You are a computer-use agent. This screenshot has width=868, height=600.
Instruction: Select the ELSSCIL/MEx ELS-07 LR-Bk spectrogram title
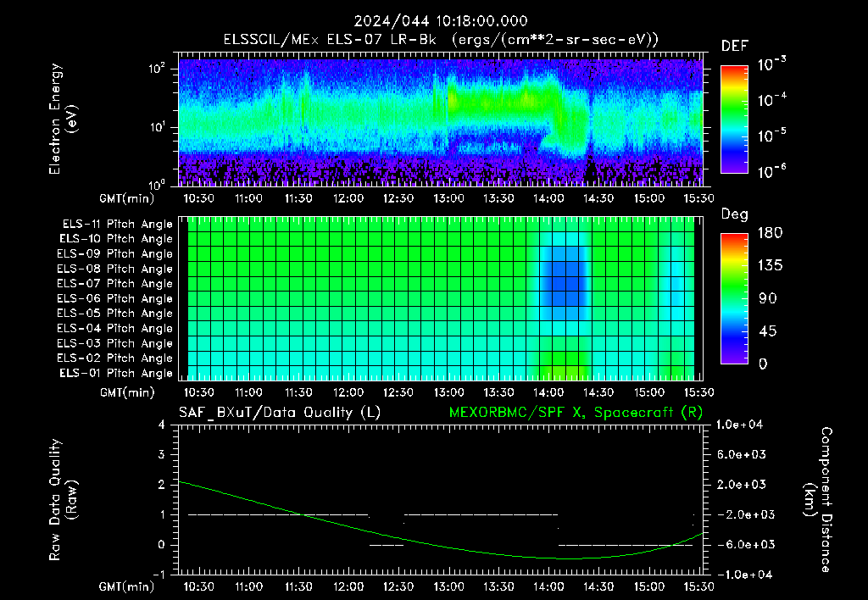(441, 39)
